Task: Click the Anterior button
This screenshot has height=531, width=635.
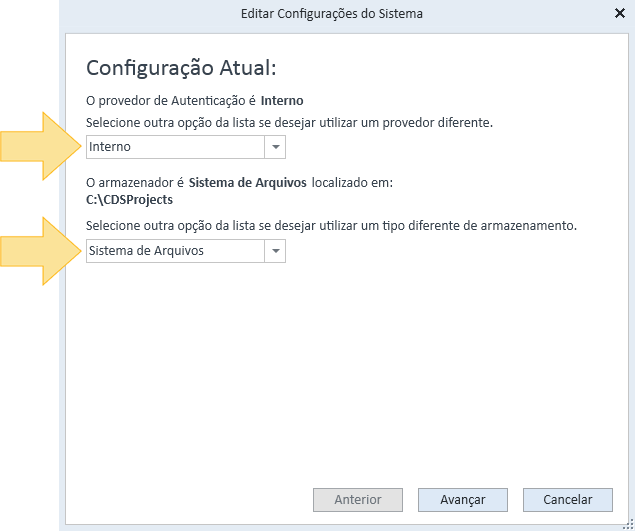Action: click(358, 499)
